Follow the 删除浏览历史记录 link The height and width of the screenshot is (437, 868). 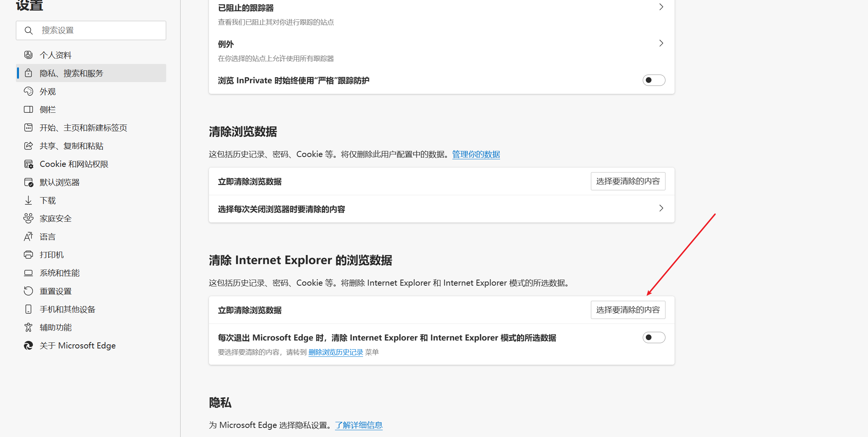point(335,352)
